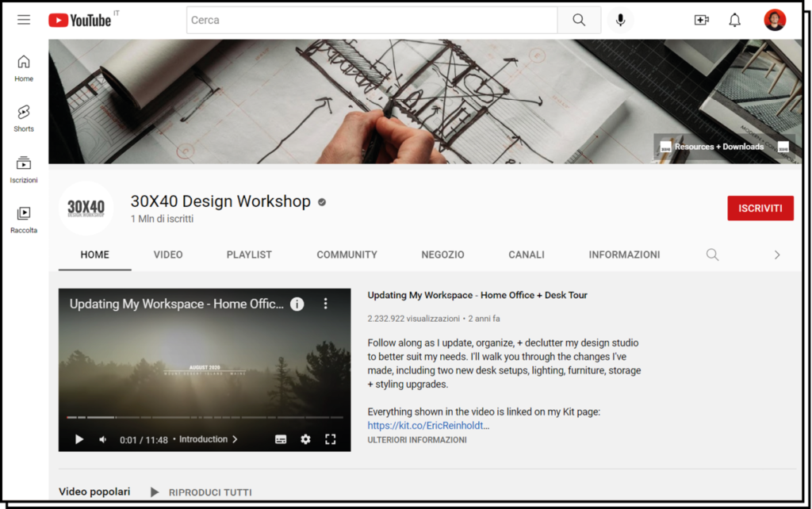Image resolution: width=812 pixels, height=509 pixels.
Task: Open the hamburger guide menu
Action: pyautogui.click(x=24, y=20)
